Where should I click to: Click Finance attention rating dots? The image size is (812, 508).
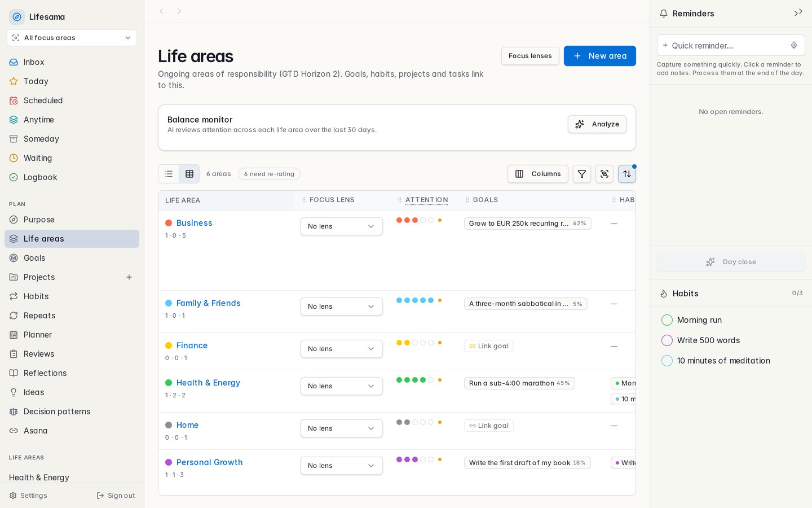(415, 343)
